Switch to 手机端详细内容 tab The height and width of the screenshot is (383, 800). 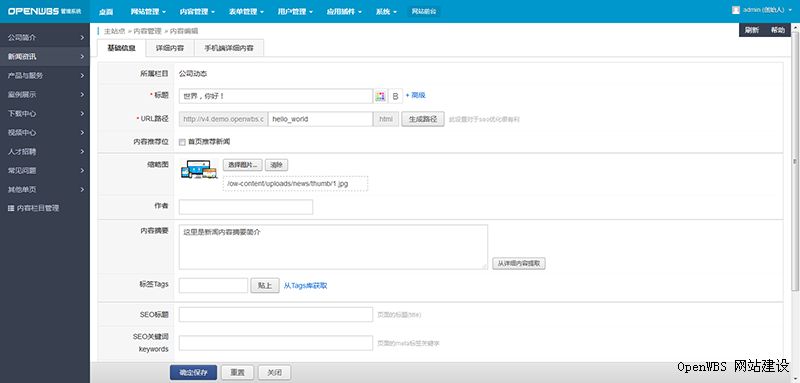pos(229,48)
